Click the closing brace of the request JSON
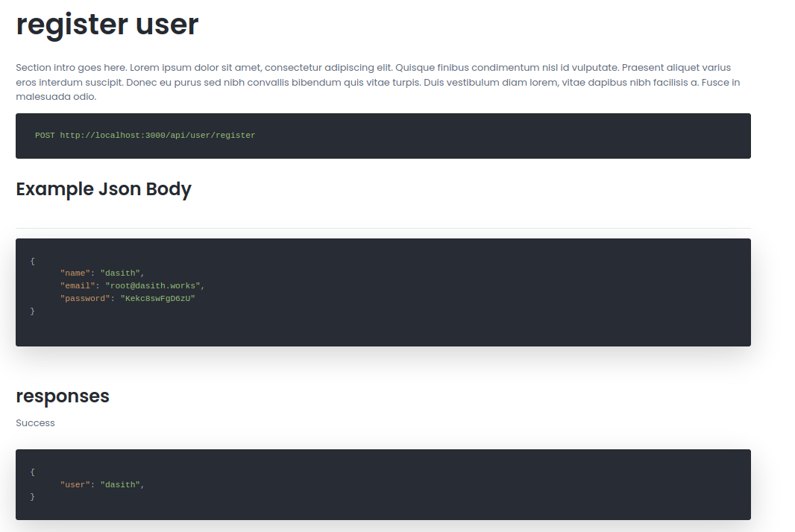This screenshot has width=795, height=532. [x=33, y=311]
